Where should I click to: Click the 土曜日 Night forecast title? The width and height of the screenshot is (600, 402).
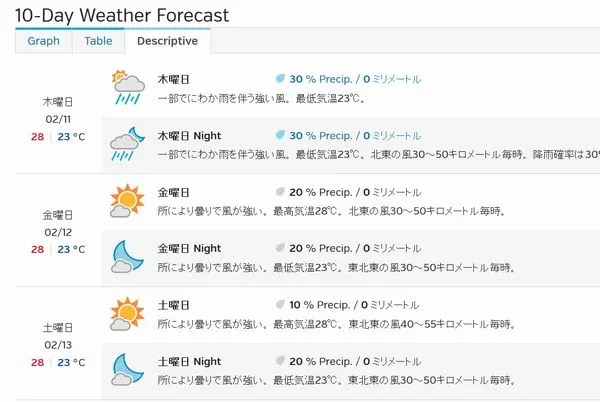[x=189, y=361]
